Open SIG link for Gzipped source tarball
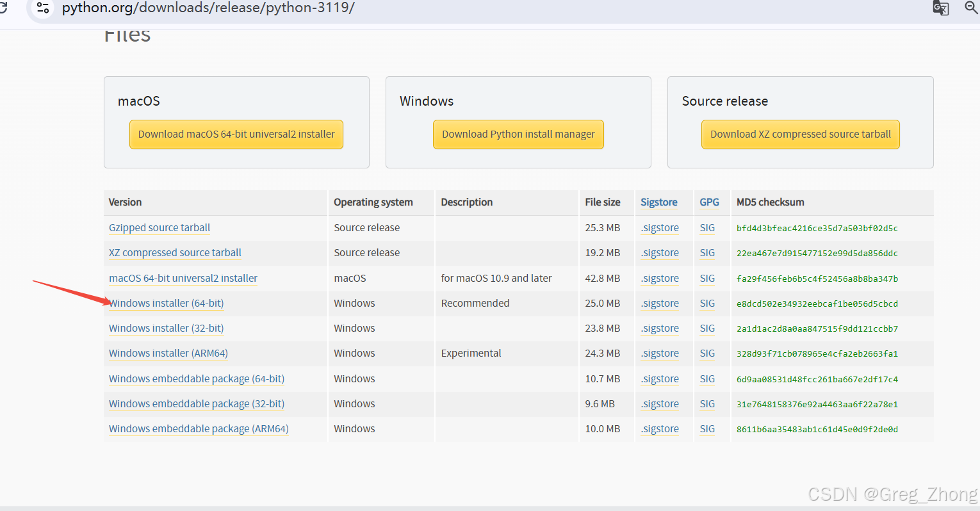 click(x=707, y=228)
